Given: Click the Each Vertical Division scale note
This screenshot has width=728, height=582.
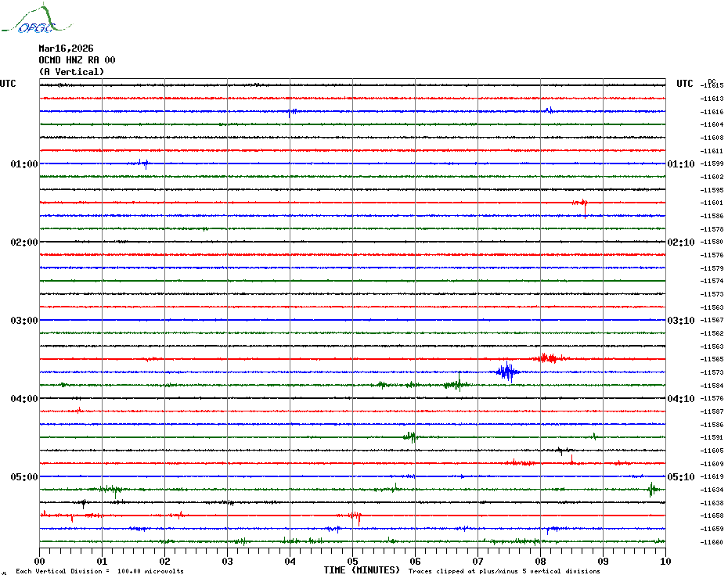Looking at the screenshot, I should 99,571.
